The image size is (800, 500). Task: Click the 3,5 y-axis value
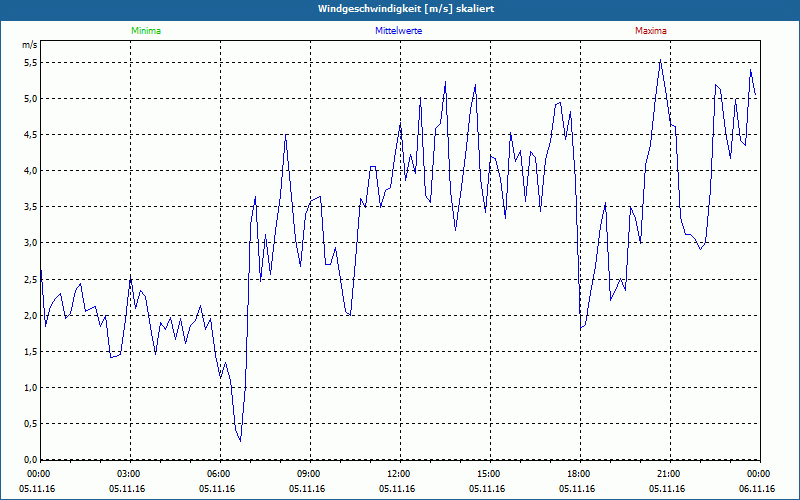31,207
